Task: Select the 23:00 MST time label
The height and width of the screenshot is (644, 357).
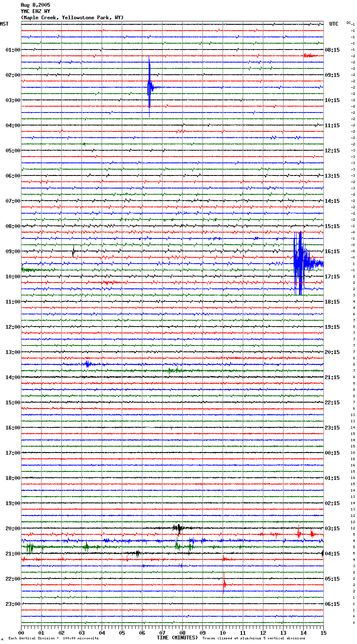Action: point(13,604)
